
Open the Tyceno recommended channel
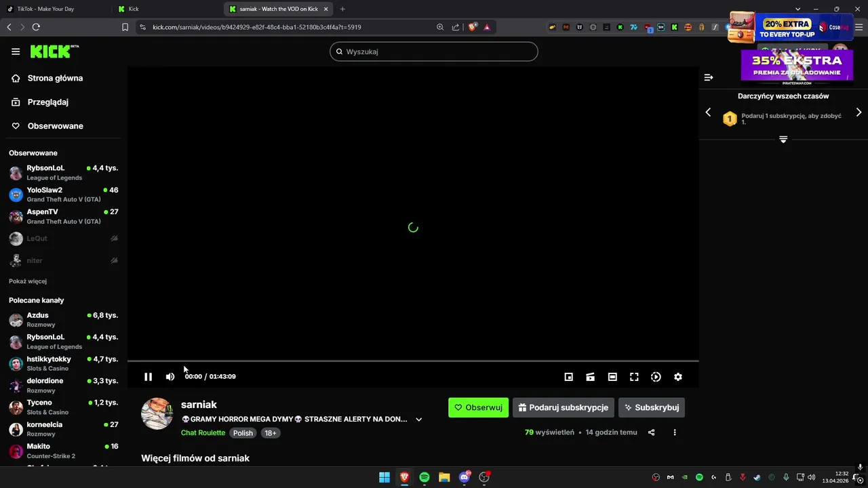[x=64, y=407]
